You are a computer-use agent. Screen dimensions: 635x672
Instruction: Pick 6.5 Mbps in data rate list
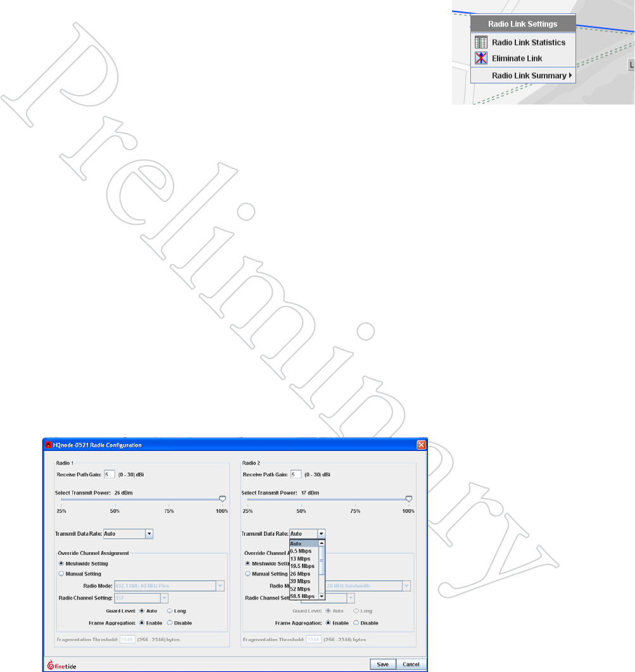[305, 551]
